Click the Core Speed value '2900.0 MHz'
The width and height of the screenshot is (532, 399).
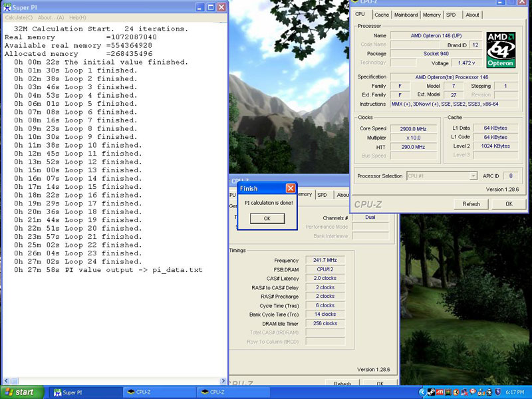click(x=413, y=129)
